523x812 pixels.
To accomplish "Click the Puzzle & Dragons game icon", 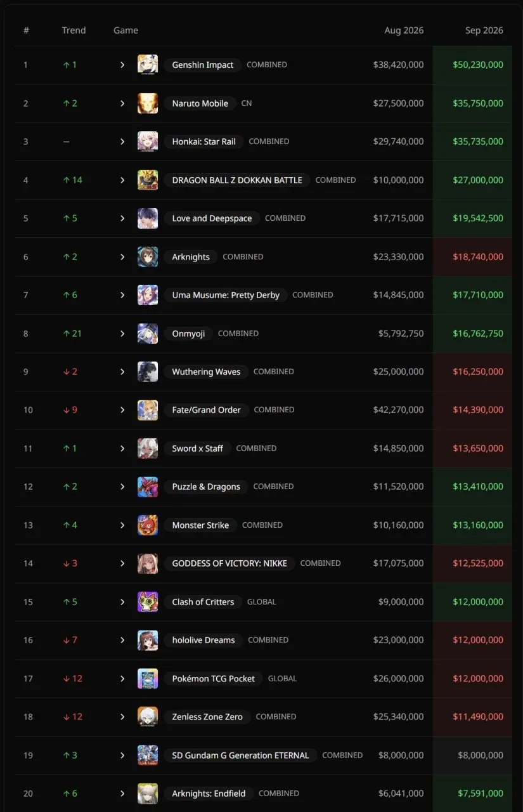I will (148, 487).
